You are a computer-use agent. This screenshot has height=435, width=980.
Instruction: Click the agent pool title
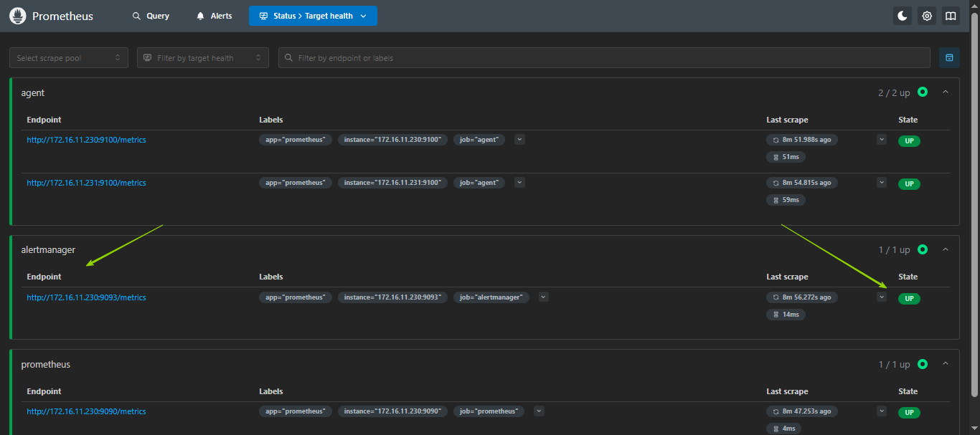33,92
